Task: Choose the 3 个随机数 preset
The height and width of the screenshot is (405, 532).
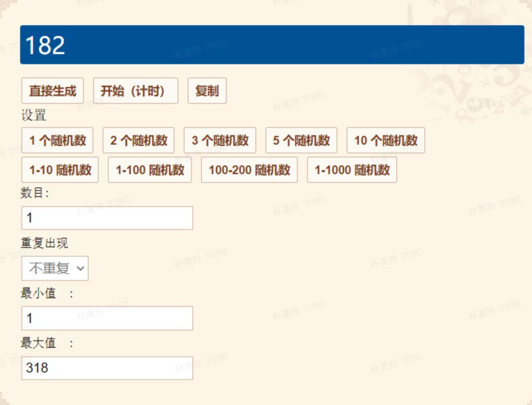Action: (220, 140)
